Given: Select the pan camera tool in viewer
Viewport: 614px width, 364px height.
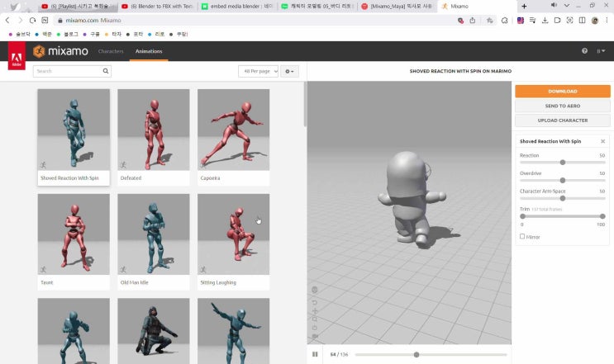Looking at the screenshot, I should pos(315,311).
